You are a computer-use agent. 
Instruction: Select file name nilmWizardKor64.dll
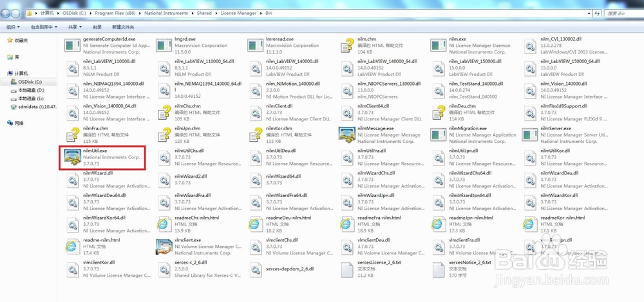[104, 218]
